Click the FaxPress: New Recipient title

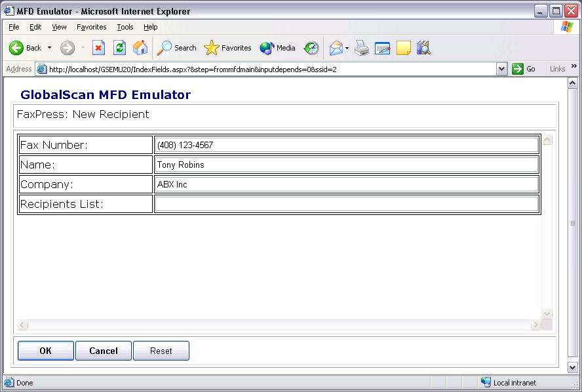(83, 114)
